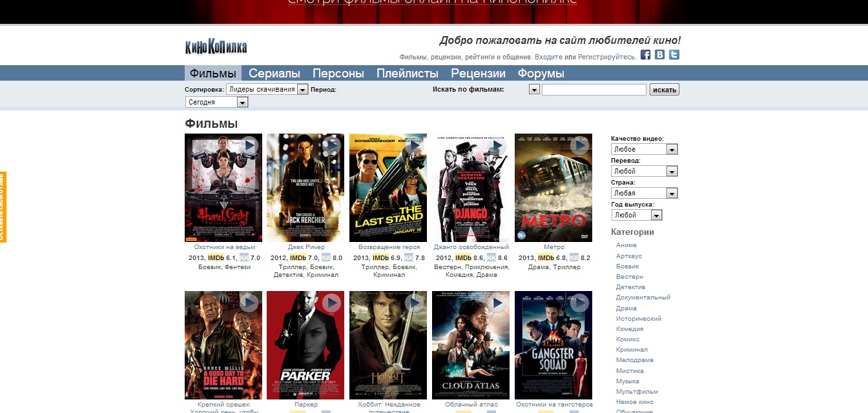This screenshot has height=413, width=868.
Task: Play Cloud Atlas with its play icon
Action: (x=497, y=303)
